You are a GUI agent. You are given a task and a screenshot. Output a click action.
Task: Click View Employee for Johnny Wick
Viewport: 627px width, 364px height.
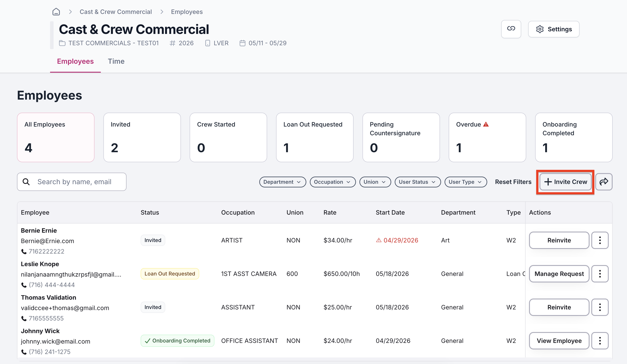pos(559,341)
